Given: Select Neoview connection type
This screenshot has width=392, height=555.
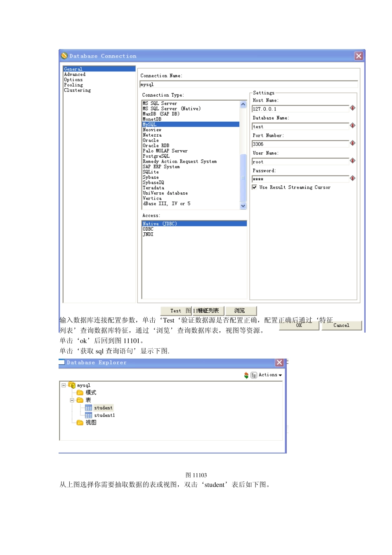Looking at the screenshot, I should (x=152, y=130).
